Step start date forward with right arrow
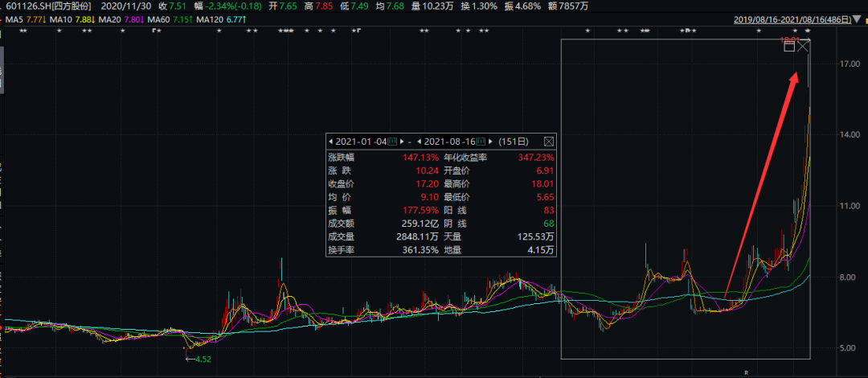This screenshot has height=378, width=868. (401, 142)
